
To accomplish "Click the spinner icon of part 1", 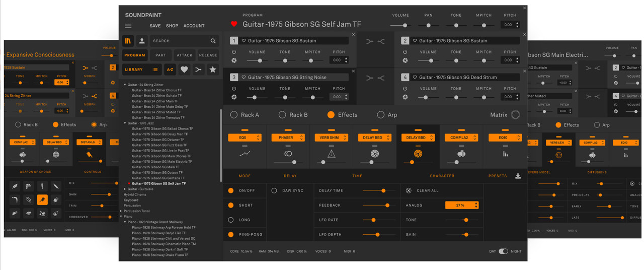I will tap(234, 60).
